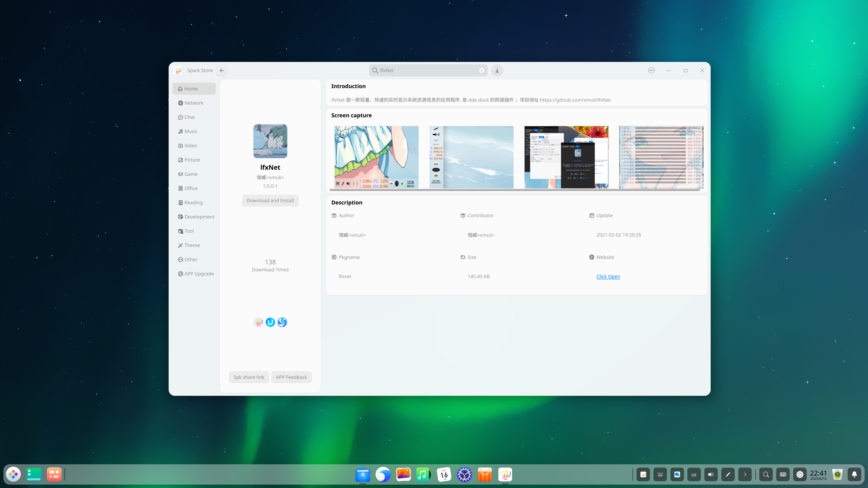Click the screenshot horizontal scrollbar
Image resolution: width=868 pixels, height=488 pixels.
[514, 190]
